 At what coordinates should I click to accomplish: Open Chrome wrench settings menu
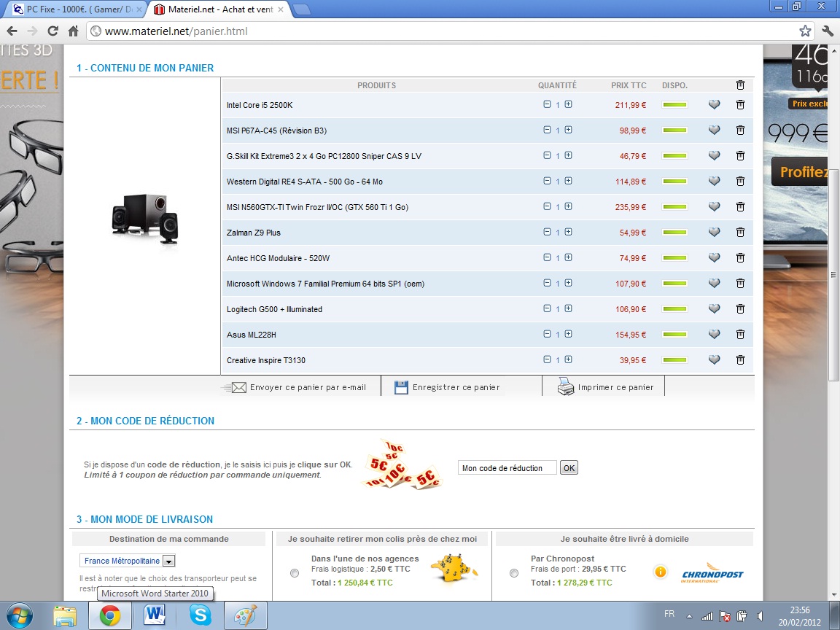point(827,31)
